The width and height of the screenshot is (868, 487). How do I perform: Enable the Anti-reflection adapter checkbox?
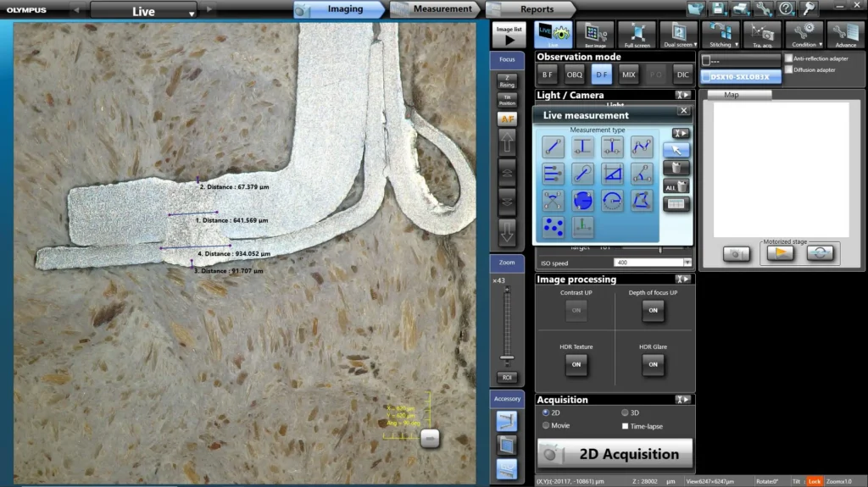point(789,58)
